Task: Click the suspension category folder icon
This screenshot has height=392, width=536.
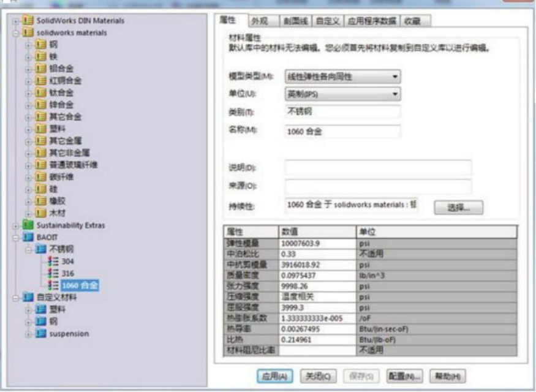Action: [x=41, y=334]
